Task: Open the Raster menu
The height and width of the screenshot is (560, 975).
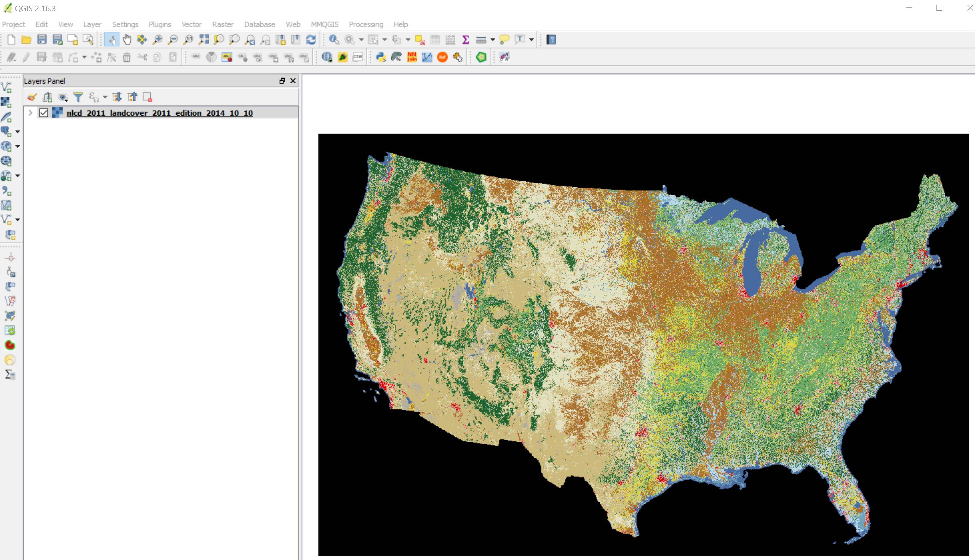Action: coord(222,24)
